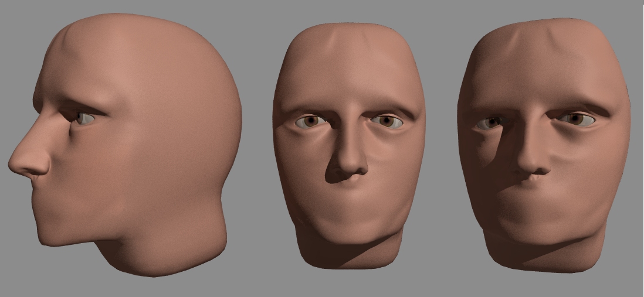The image size is (644, 297).
Task: Select the visible eye on the profile head
Action: click(85, 119)
